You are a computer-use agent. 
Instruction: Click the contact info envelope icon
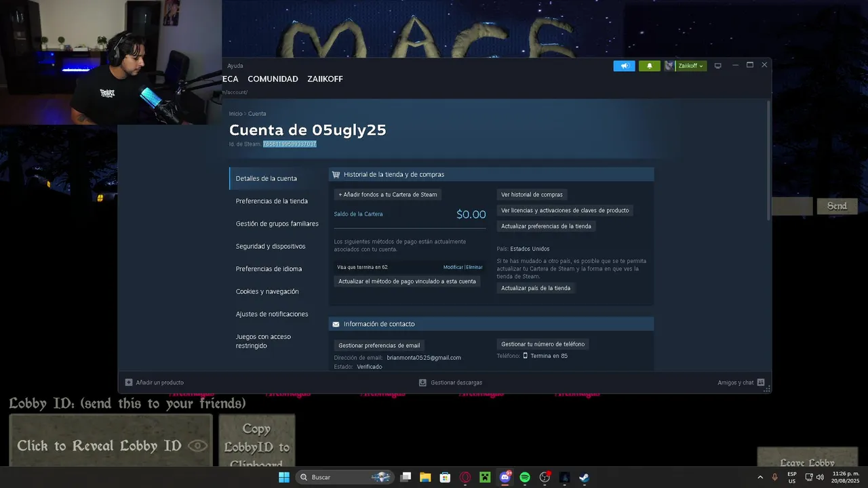[336, 324]
